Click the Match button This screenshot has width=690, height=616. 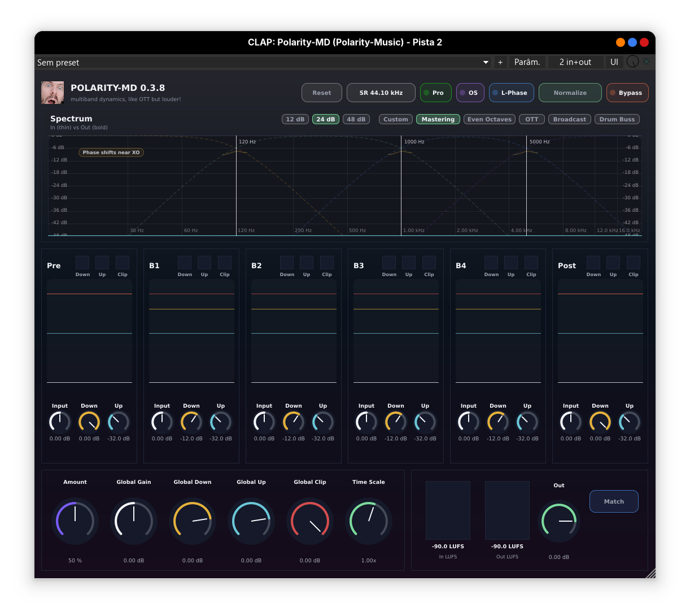[614, 501]
